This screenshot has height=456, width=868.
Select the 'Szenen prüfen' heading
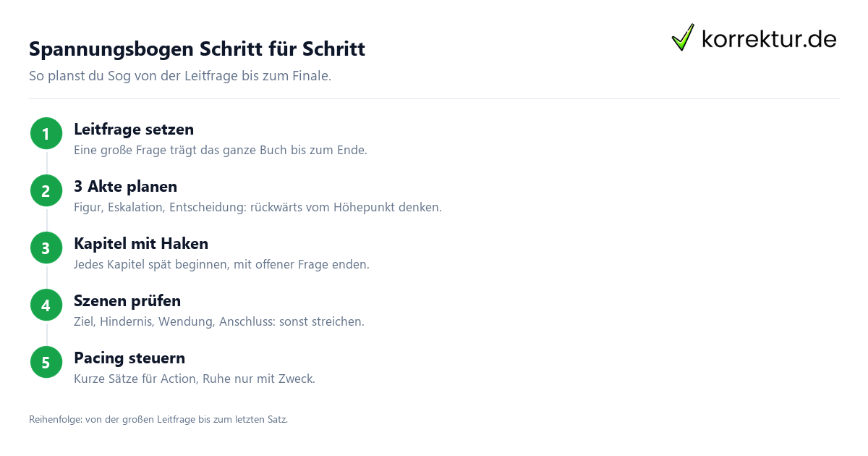(x=127, y=301)
